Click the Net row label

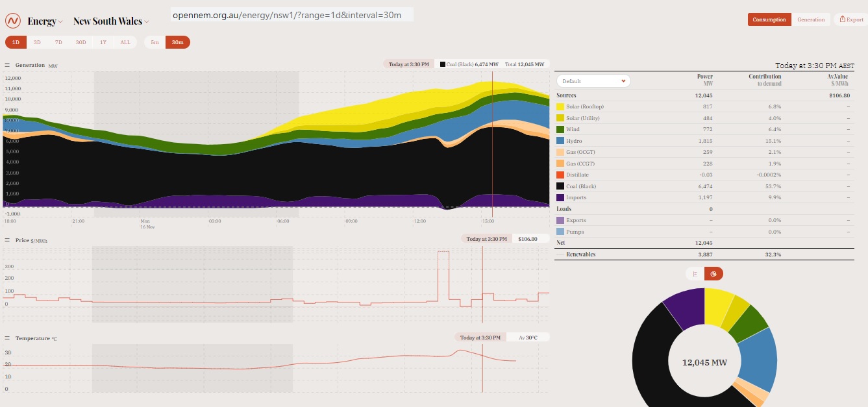coord(560,243)
